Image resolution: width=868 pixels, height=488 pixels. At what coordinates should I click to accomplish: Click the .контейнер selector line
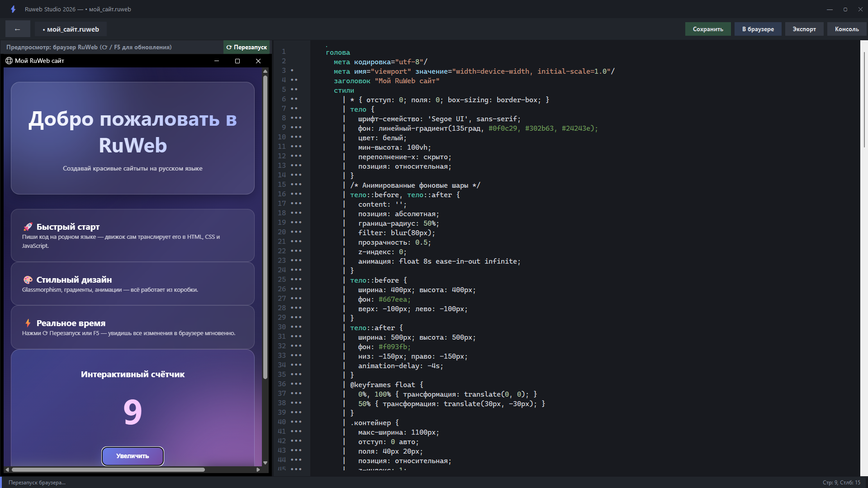pos(375,423)
